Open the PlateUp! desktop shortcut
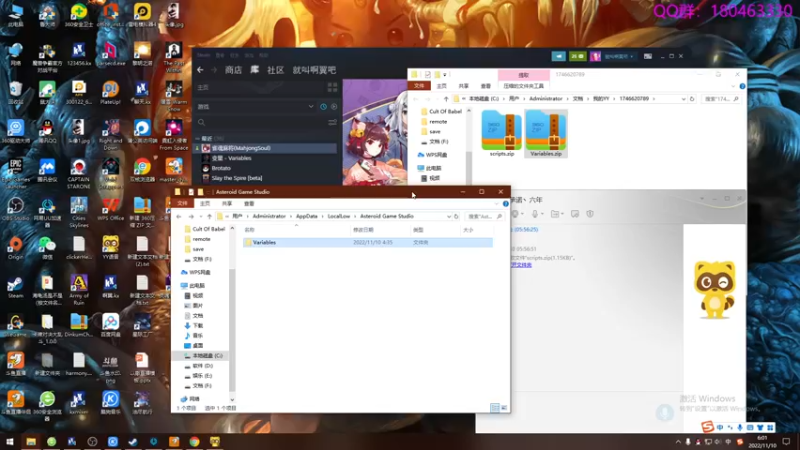The height and width of the screenshot is (450, 800). coord(110,93)
